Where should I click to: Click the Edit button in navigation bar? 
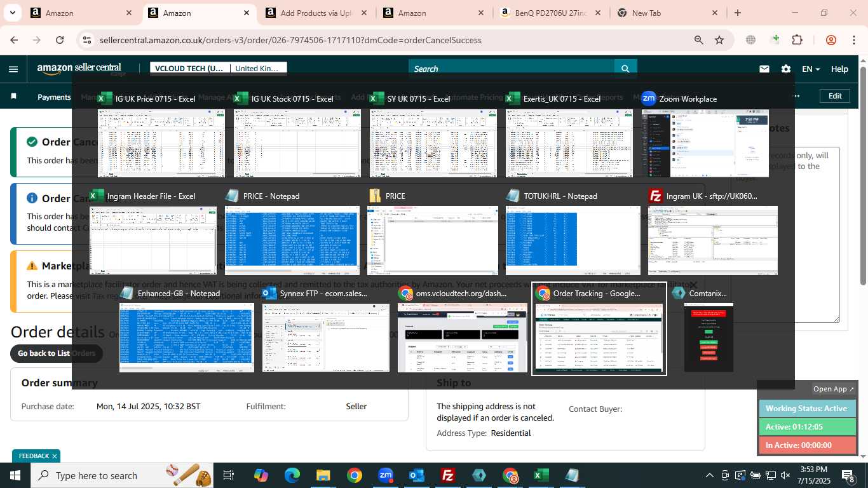coord(835,96)
